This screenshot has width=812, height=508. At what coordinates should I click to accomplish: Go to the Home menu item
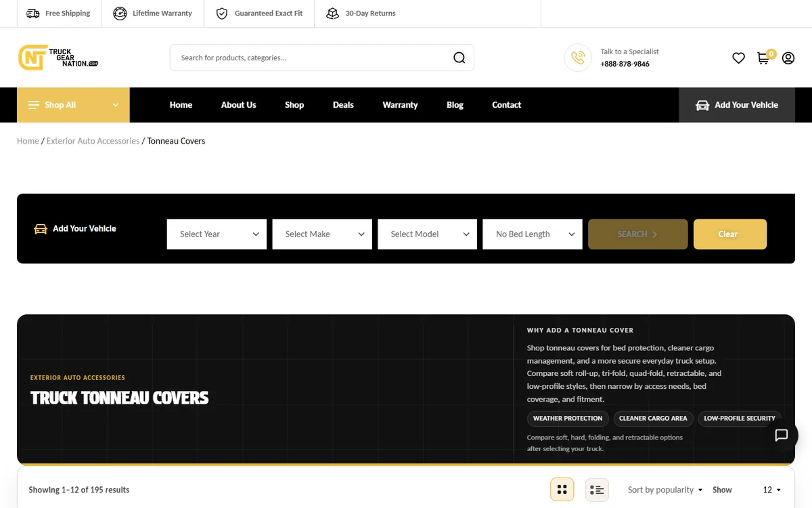tap(181, 105)
